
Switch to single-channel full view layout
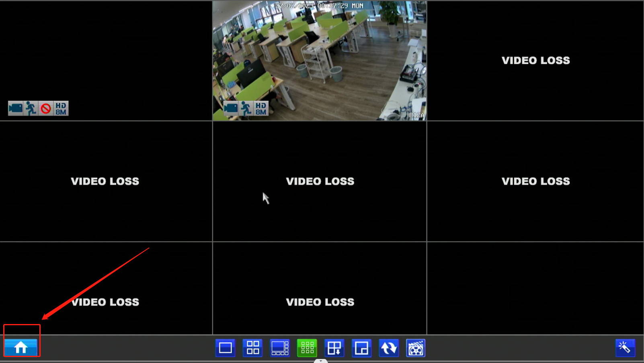coord(225,348)
